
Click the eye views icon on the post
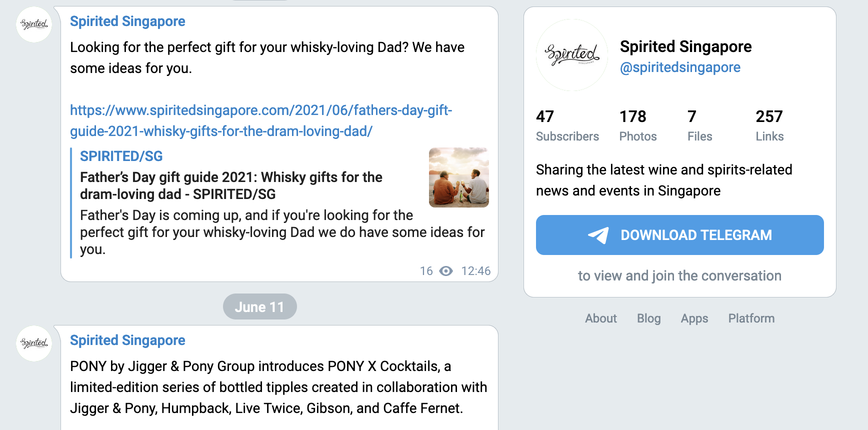tap(446, 271)
